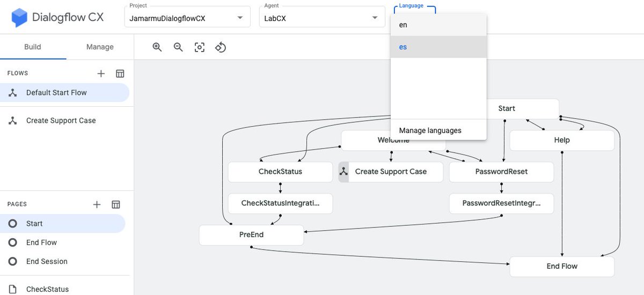The height and width of the screenshot is (295, 644).
Task: Click the flow icon beside Create Support Case in the Flows list
Action: point(13,121)
